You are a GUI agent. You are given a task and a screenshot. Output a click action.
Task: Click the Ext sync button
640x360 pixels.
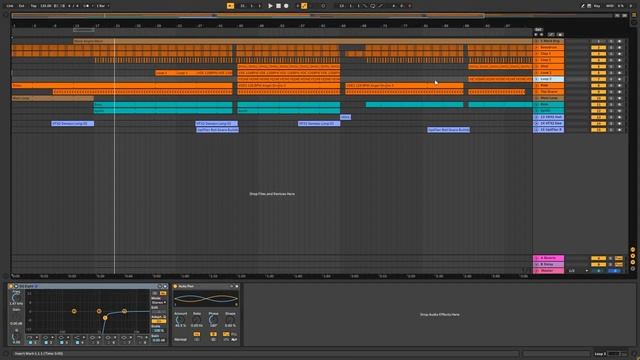click(21, 6)
